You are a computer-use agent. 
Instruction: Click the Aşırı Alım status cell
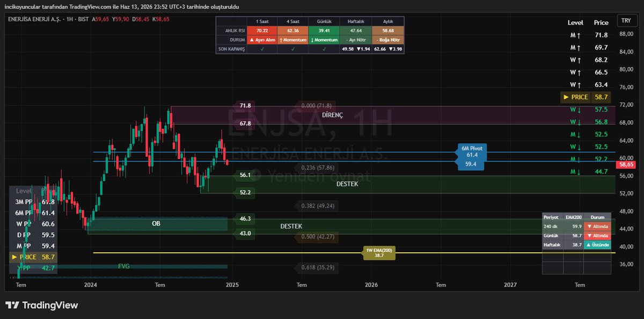tap(262, 40)
